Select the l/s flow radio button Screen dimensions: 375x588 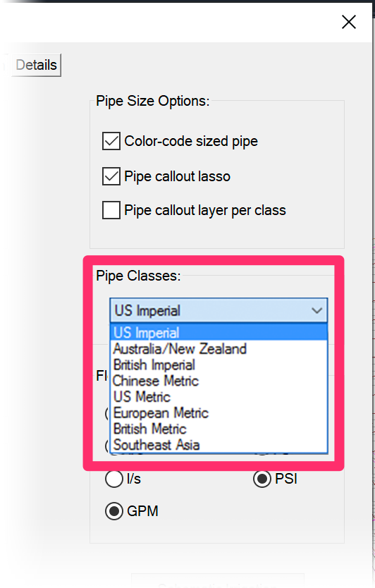click(x=114, y=479)
